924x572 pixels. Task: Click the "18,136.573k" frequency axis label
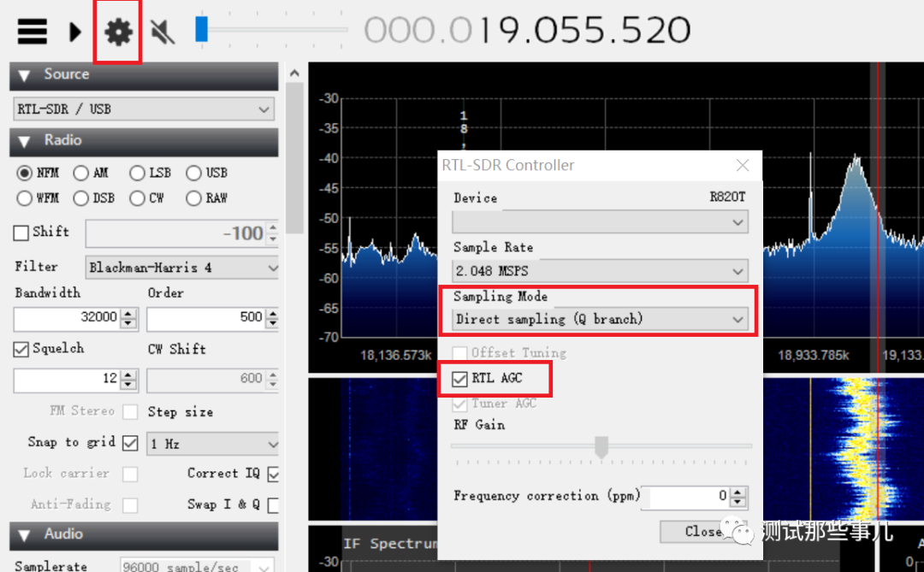396,355
